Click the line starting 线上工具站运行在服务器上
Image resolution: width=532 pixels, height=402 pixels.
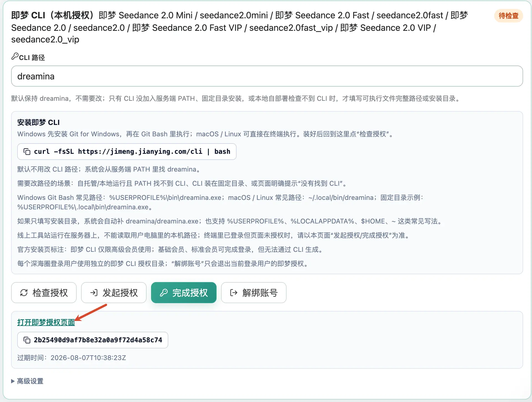[214, 235]
